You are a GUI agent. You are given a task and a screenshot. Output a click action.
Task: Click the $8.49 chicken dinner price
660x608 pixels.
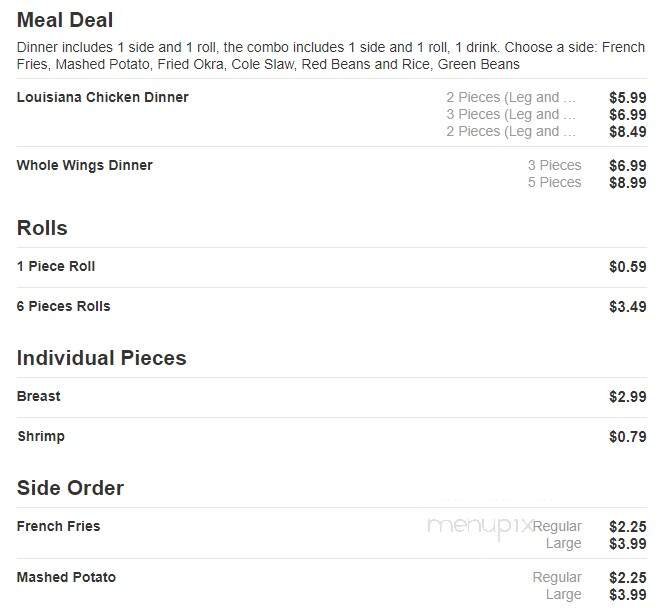click(x=627, y=132)
